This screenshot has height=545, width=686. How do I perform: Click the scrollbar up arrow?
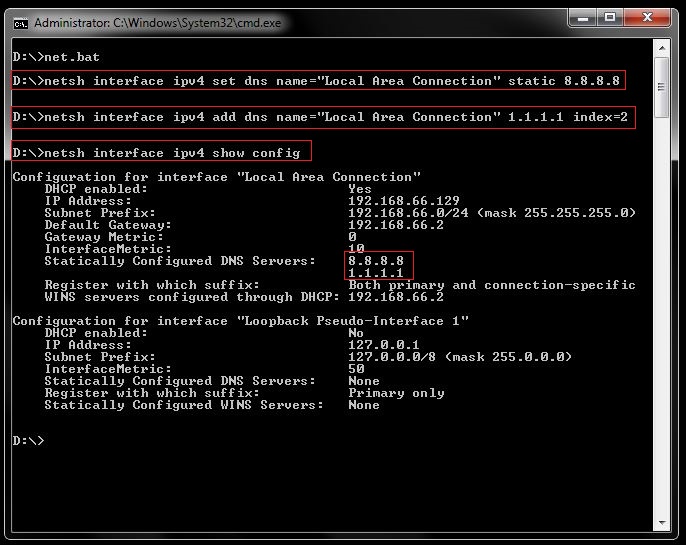[662, 48]
